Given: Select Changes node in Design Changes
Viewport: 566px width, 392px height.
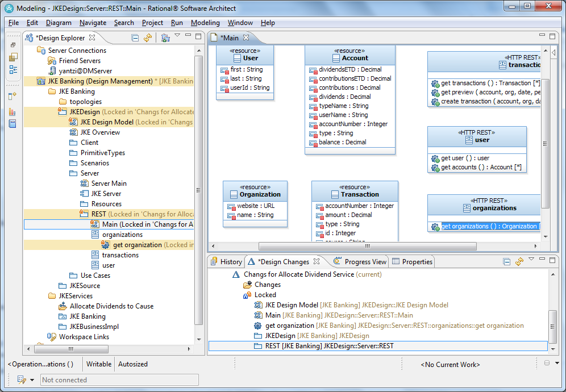Looking at the screenshot, I should (268, 285).
